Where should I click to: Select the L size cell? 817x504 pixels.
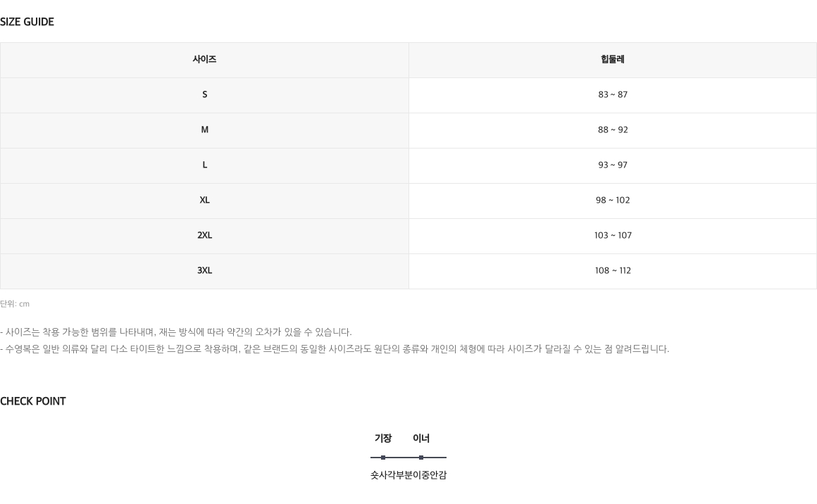(x=204, y=165)
